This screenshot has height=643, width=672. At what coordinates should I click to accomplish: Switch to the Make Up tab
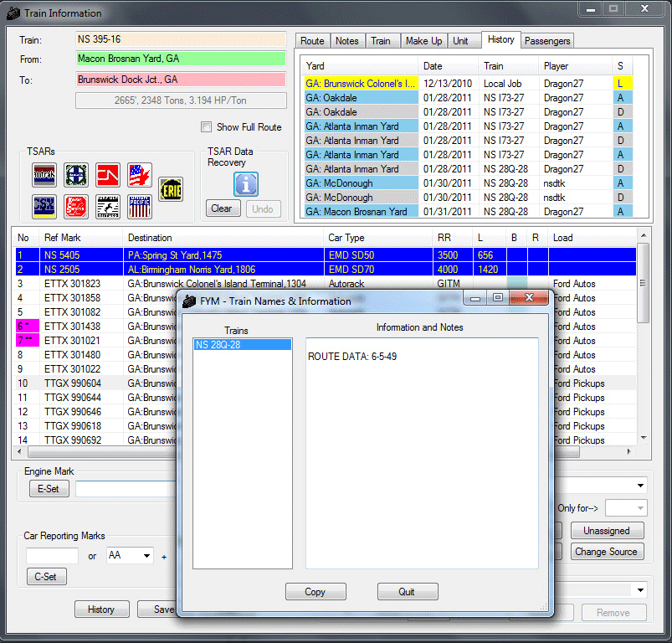(x=423, y=41)
